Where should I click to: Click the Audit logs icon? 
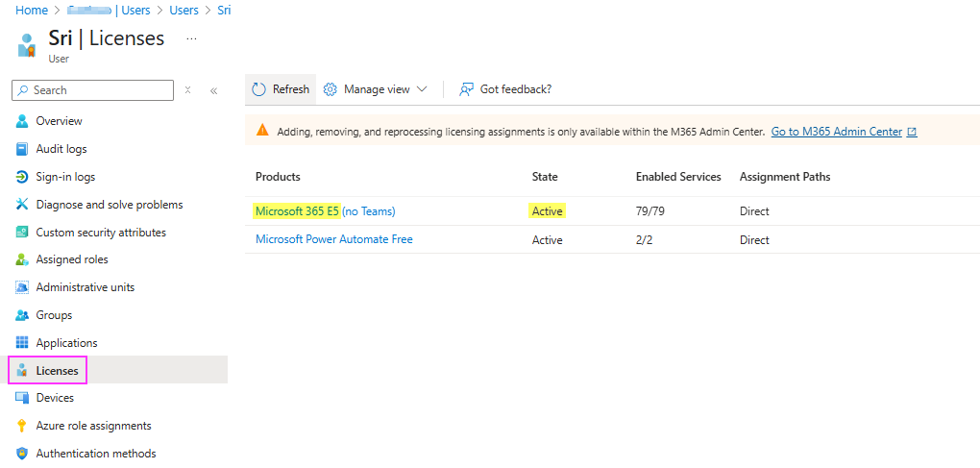click(22, 149)
